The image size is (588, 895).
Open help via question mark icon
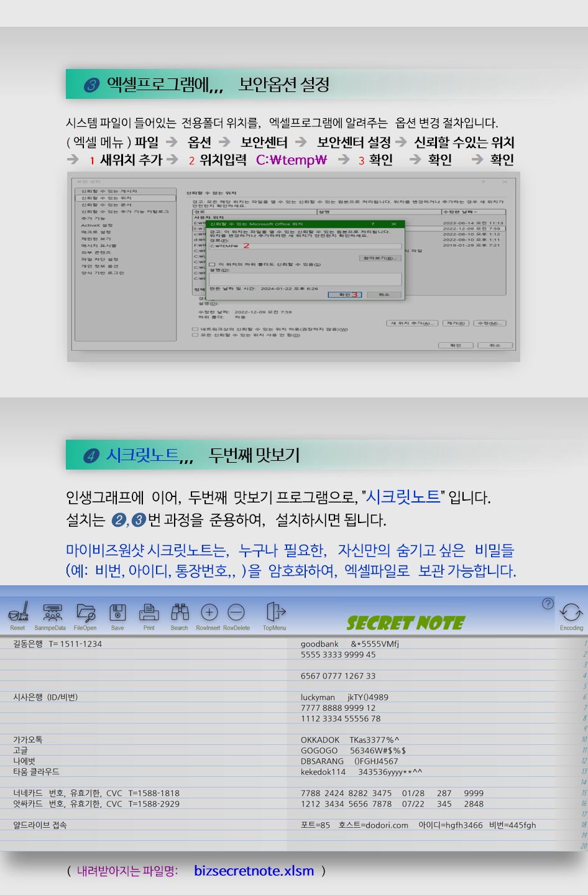(x=548, y=603)
